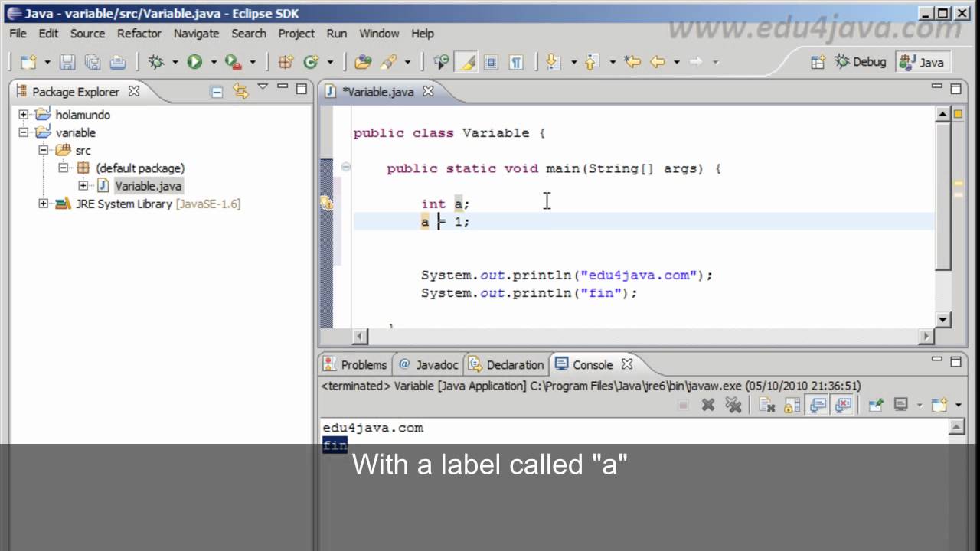Screen dimensions: 980x551
Task: Open the Refactor menu
Action: pyautogui.click(x=139, y=34)
